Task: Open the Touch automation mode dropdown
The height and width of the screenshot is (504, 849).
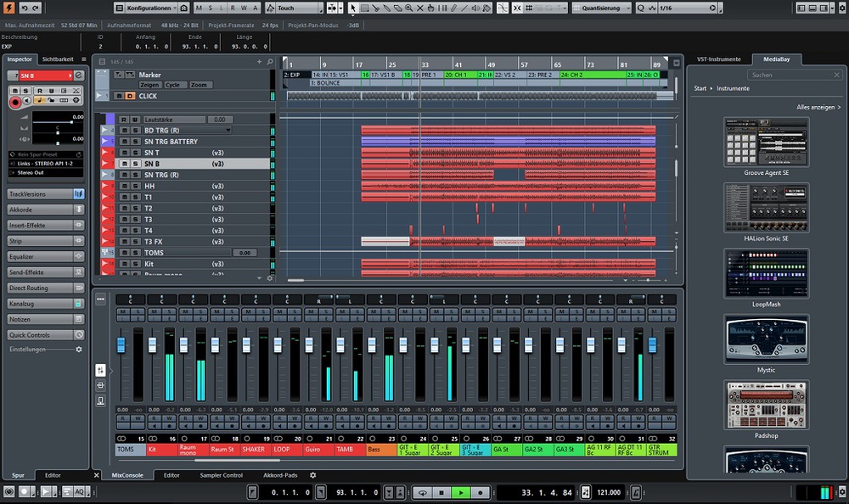Action: click(x=294, y=8)
